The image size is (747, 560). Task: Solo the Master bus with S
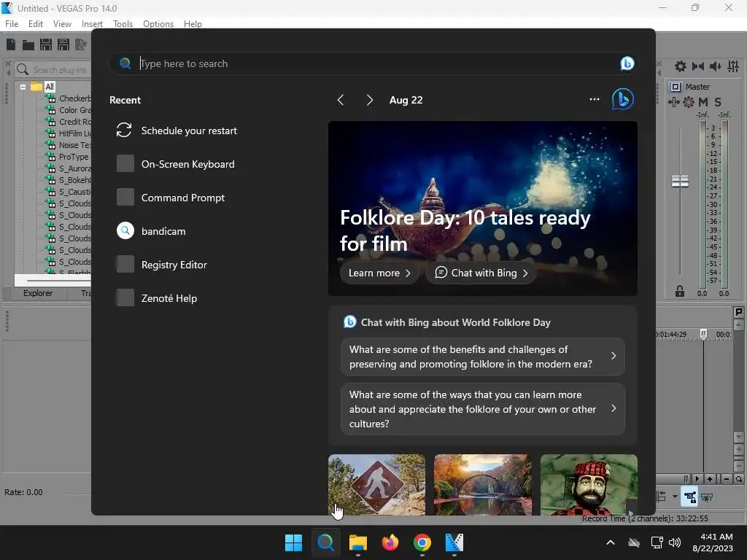[x=718, y=102]
